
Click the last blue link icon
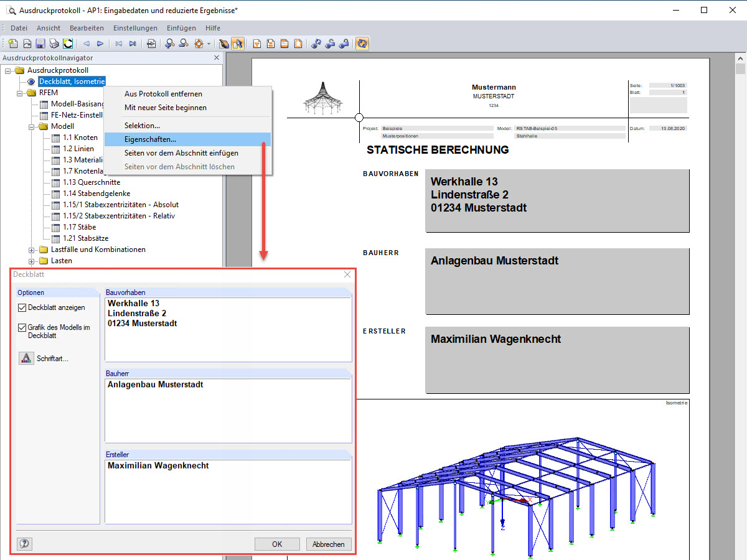344,44
